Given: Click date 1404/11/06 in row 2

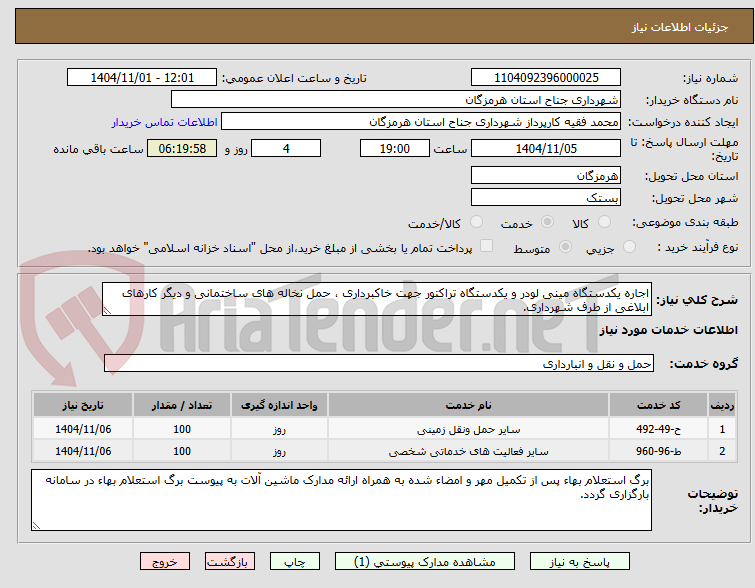Looking at the screenshot, I should [83, 451].
